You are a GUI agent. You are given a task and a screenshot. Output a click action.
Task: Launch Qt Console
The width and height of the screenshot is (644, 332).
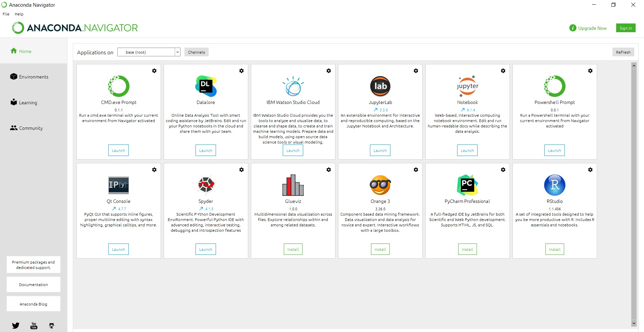118,249
